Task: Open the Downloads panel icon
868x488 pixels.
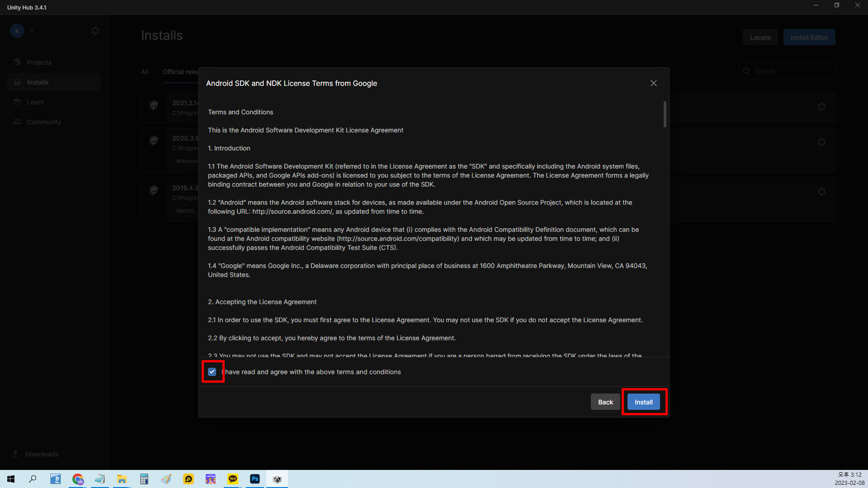Action: coord(15,454)
